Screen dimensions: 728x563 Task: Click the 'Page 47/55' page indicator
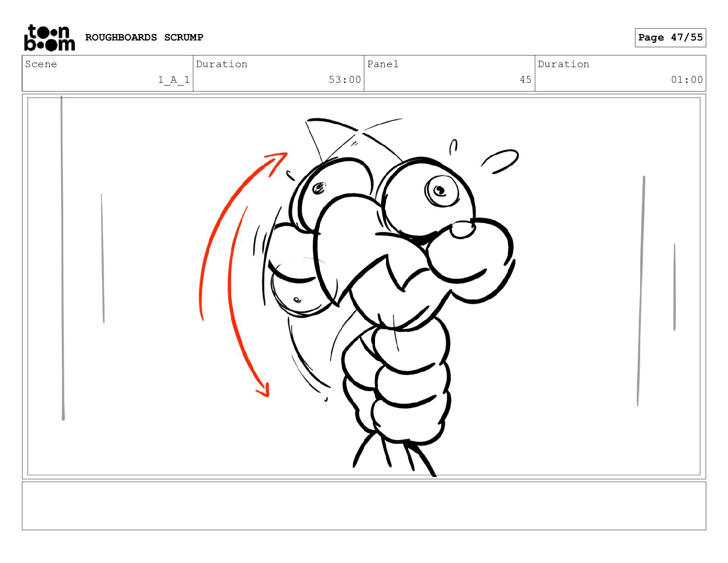point(670,37)
